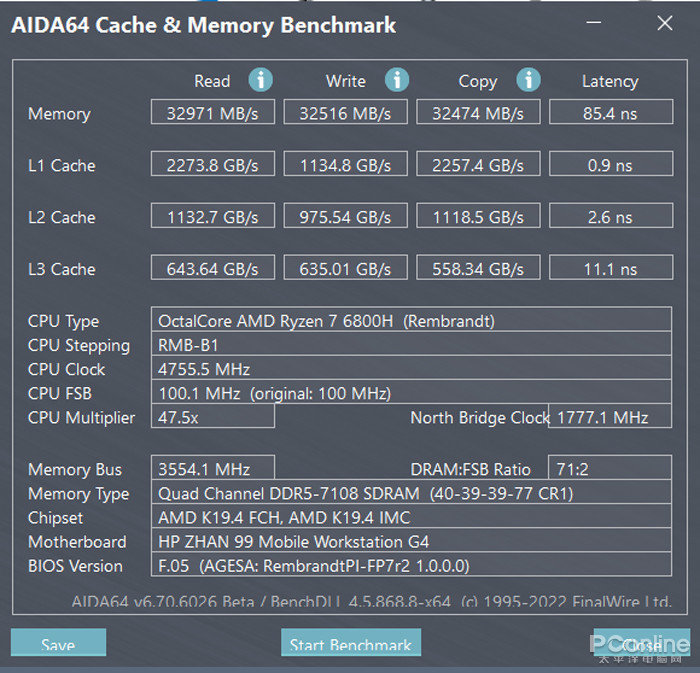Select the Memory Write value field

pyautogui.click(x=346, y=113)
